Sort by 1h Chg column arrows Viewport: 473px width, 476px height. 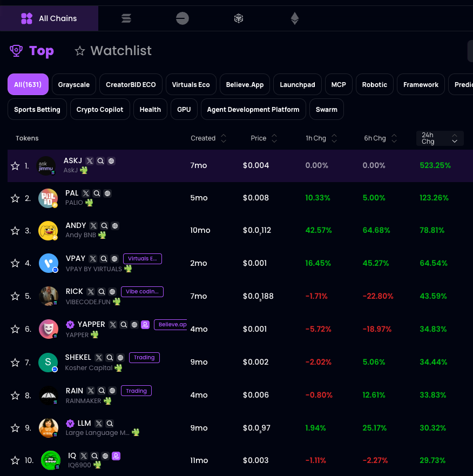[x=334, y=138]
